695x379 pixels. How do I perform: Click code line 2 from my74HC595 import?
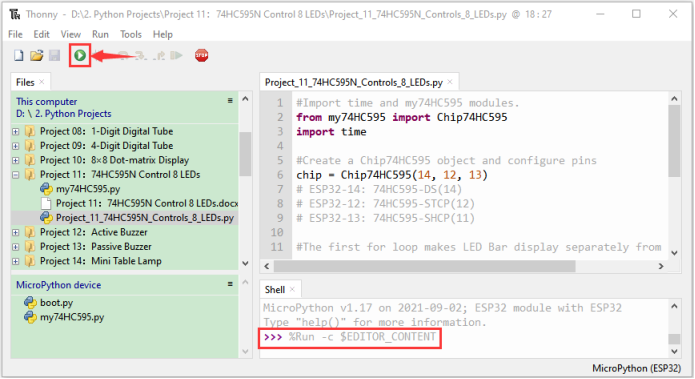(402, 117)
